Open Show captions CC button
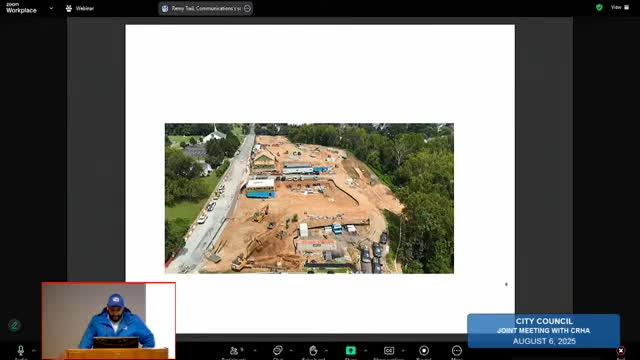 (389, 351)
